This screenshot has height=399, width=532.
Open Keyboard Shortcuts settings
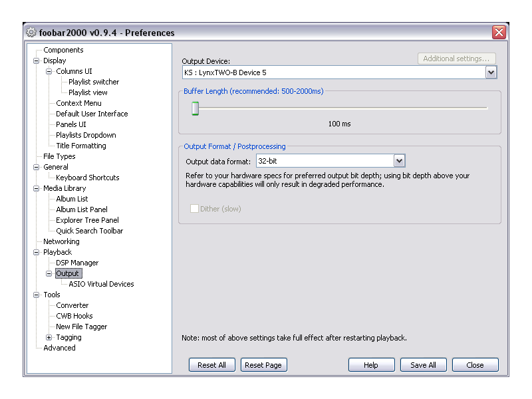[x=88, y=178]
